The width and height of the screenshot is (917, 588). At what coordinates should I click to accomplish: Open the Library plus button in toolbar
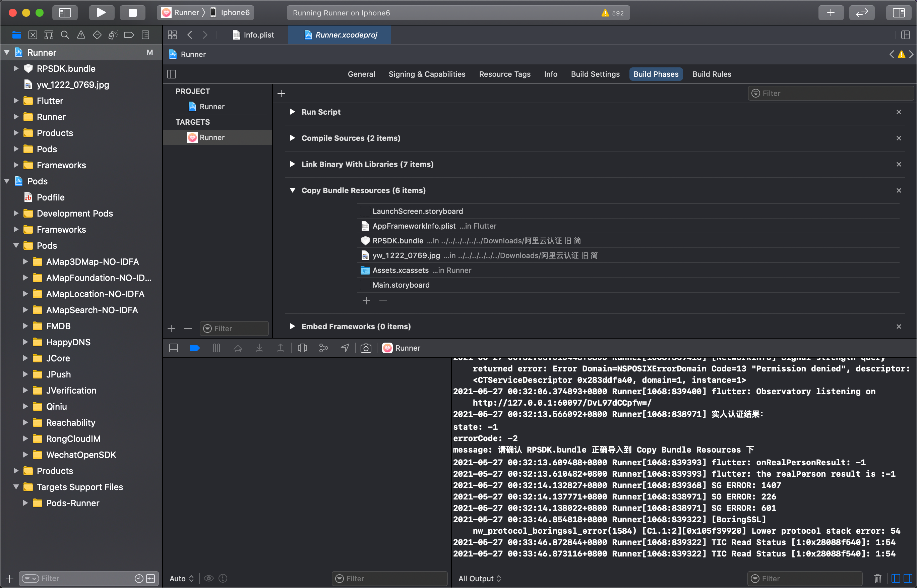pyautogui.click(x=831, y=13)
